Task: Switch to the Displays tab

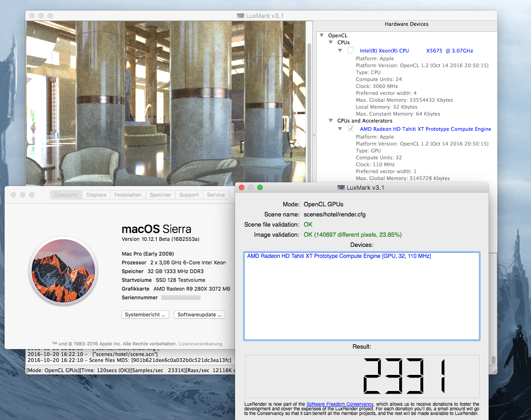Action: point(96,194)
